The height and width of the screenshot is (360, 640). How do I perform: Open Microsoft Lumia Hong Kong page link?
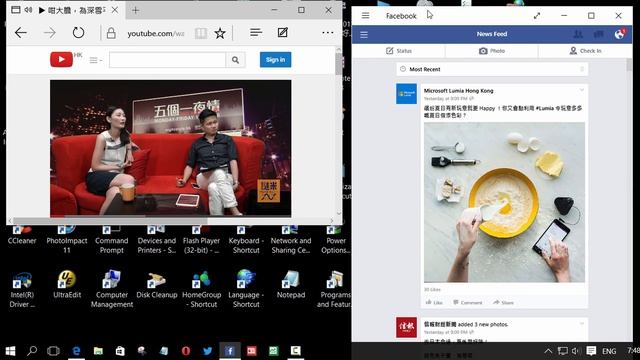click(x=458, y=91)
